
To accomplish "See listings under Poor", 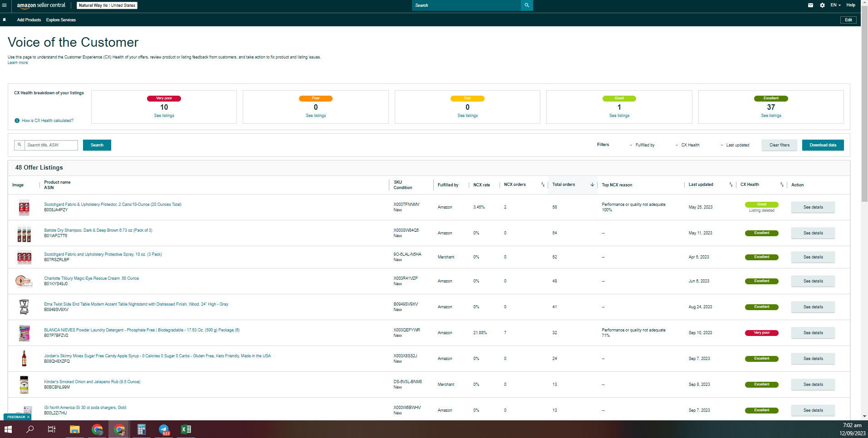I will click(x=316, y=116).
